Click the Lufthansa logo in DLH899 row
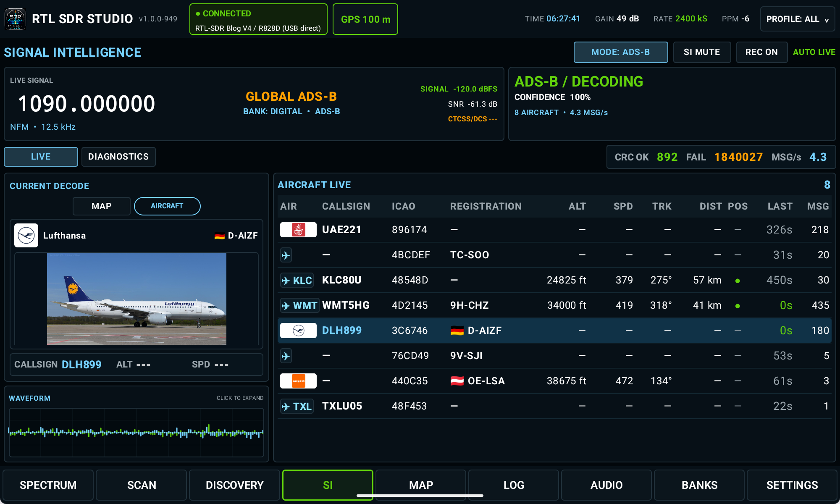 tap(298, 331)
